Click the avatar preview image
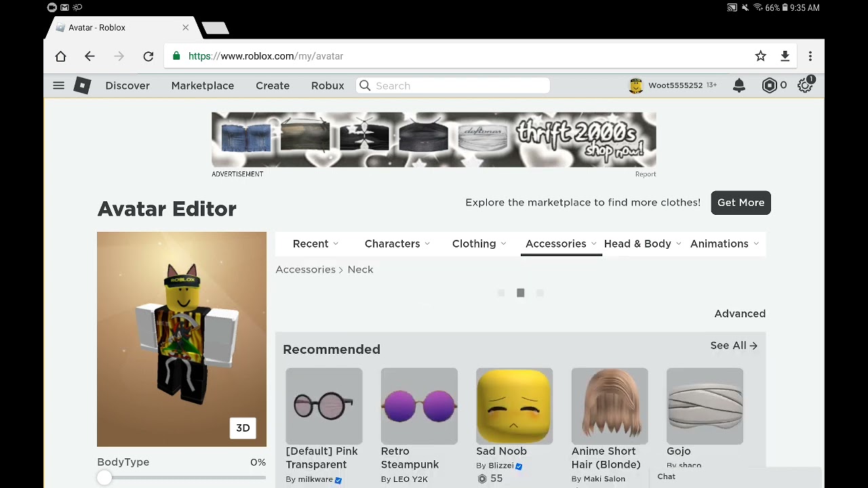This screenshot has width=868, height=488. [182, 339]
